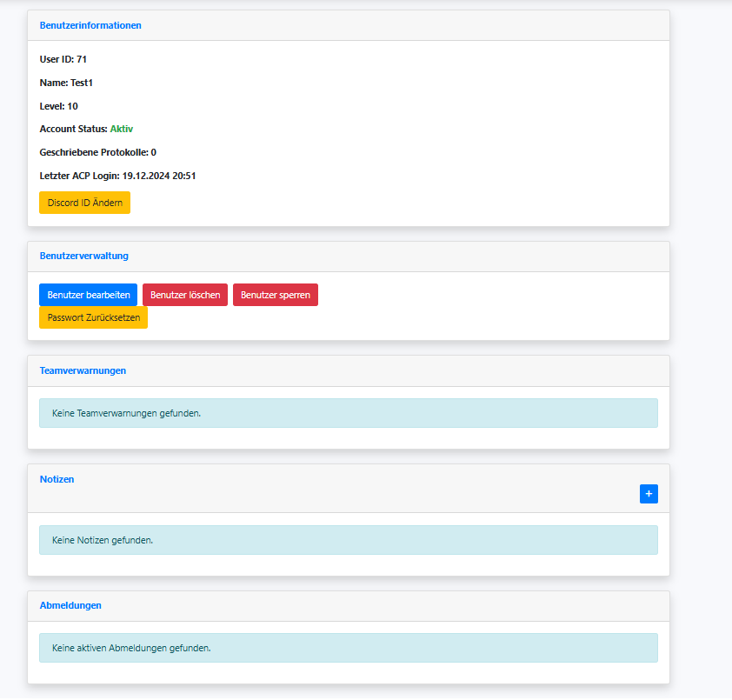
Task: Click the red Benutzer löschen button
Action: pyautogui.click(x=185, y=295)
